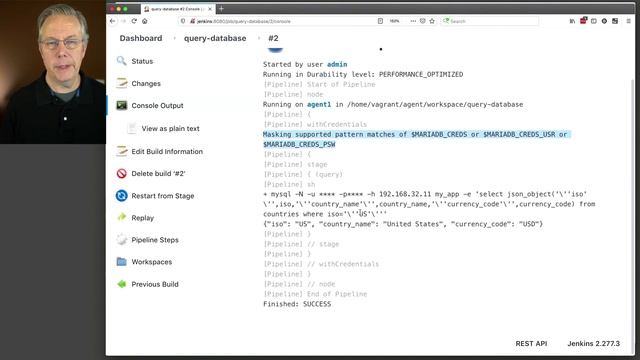Open the Changes notepad icon
Viewport: 640px width, 360px height.
pos(122,83)
